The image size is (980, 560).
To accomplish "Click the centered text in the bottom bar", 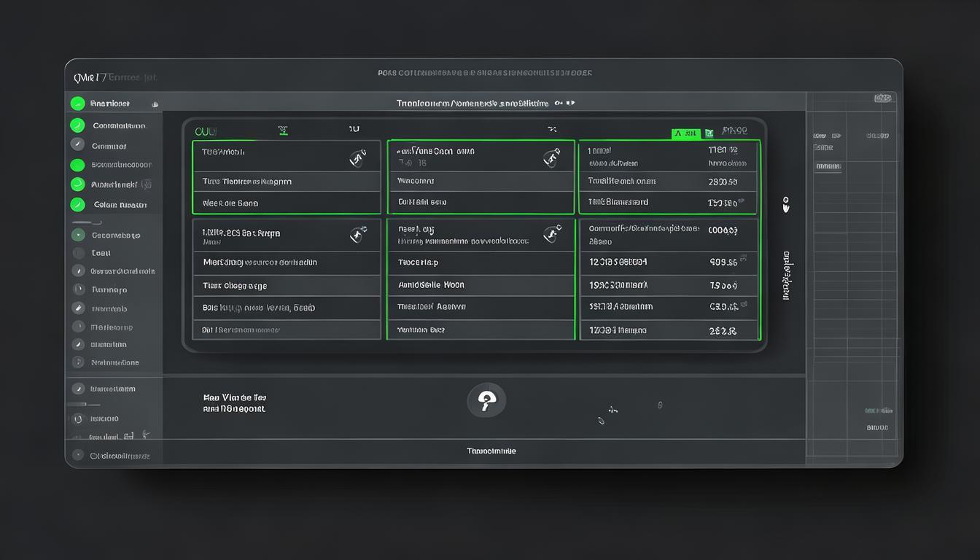I will pyautogui.click(x=491, y=451).
